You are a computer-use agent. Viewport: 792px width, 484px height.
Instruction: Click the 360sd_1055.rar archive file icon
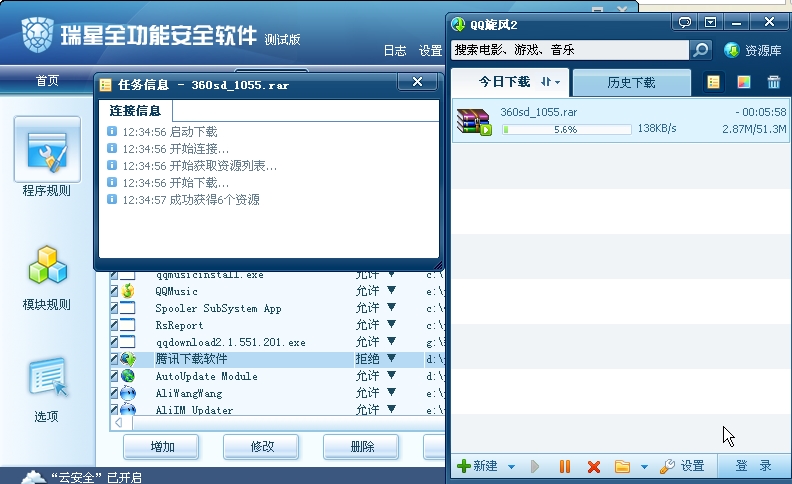pos(474,121)
